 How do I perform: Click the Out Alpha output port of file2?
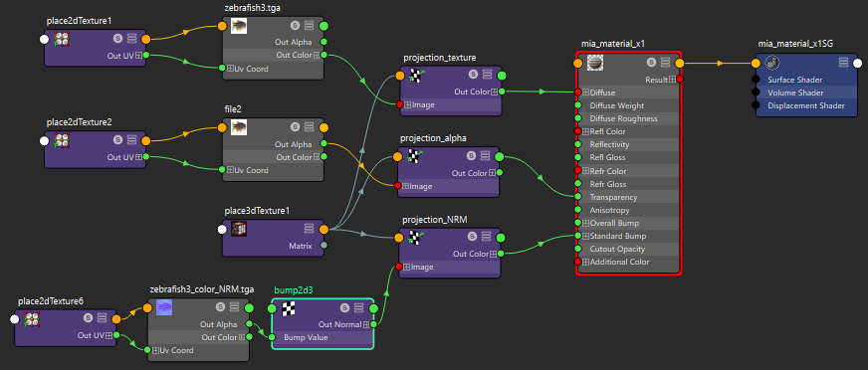click(324, 144)
